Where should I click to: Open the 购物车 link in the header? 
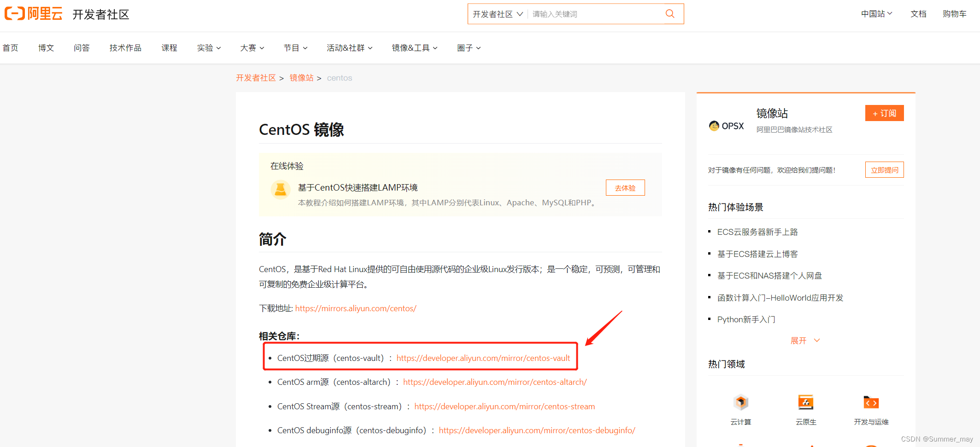click(x=955, y=14)
